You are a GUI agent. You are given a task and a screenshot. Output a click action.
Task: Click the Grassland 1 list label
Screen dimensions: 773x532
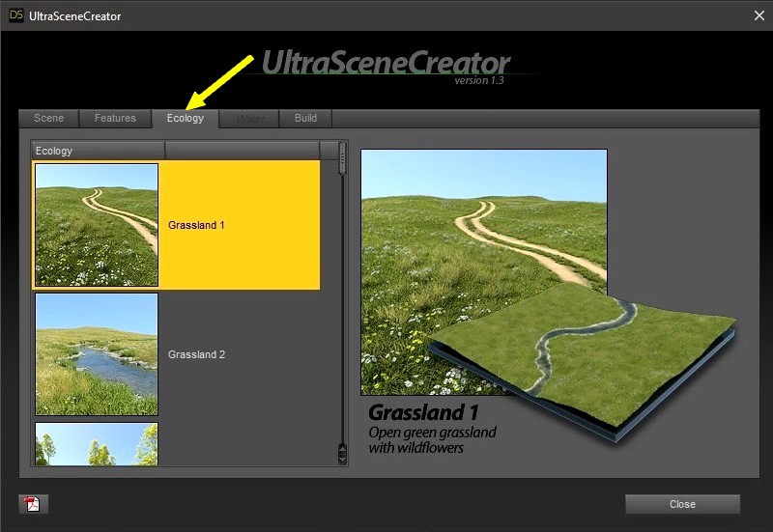pyautogui.click(x=196, y=225)
